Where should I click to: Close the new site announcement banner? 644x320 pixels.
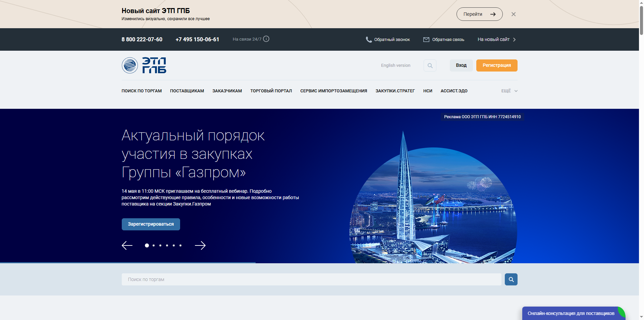click(513, 14)
